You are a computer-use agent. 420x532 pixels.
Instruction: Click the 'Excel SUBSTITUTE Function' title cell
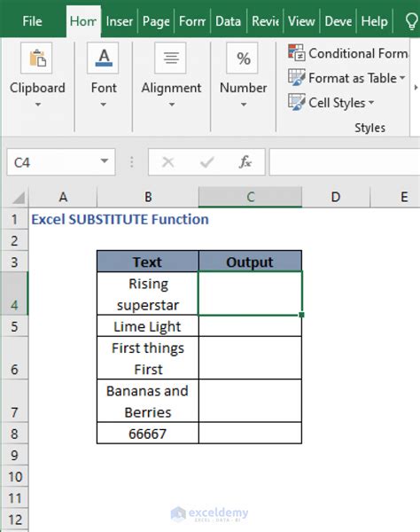[120, 219]
